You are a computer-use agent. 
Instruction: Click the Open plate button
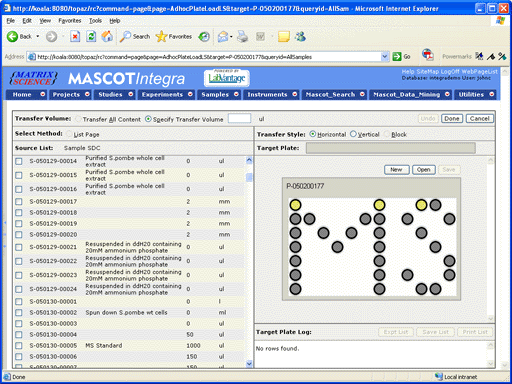point(424,170)
